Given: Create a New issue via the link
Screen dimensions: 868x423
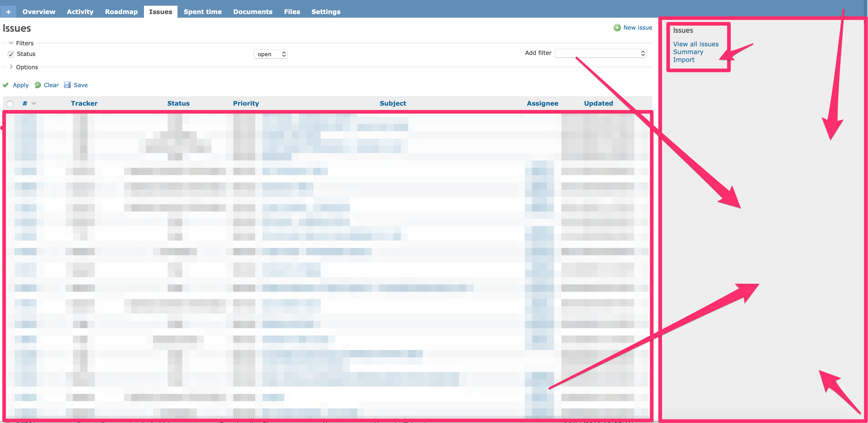Looking at the screenshot, I should pos(637,28).
